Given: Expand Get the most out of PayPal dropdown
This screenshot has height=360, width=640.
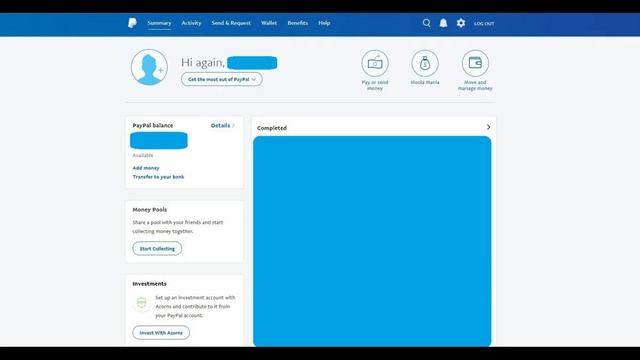Looking at the screenshot, I should (222, 79).
